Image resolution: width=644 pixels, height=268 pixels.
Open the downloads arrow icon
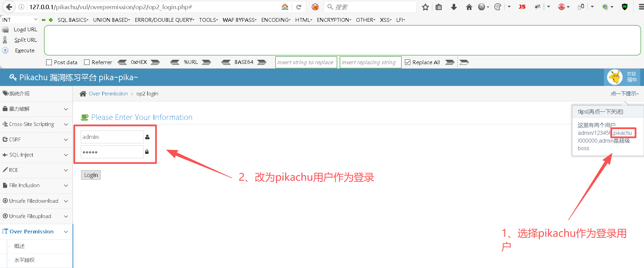click(x=454, y=7)
